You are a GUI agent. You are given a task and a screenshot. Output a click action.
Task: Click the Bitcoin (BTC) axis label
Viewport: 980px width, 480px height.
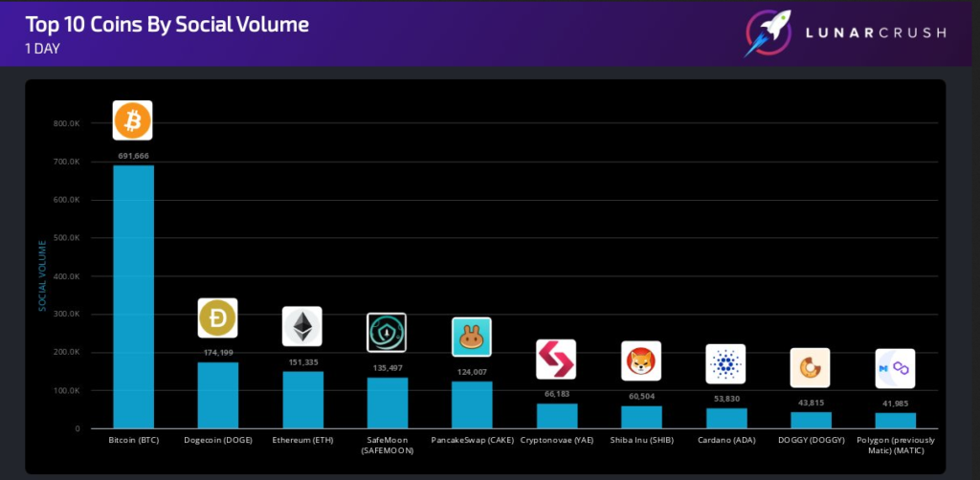pos(134,440)
